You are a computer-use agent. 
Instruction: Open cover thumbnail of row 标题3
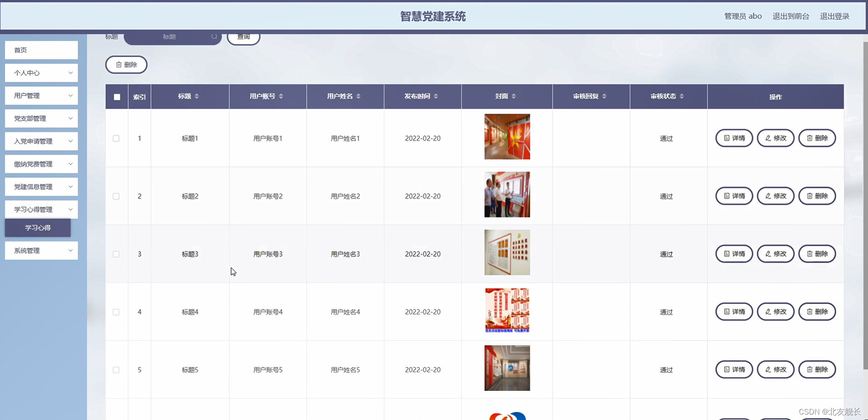point(507,252)
